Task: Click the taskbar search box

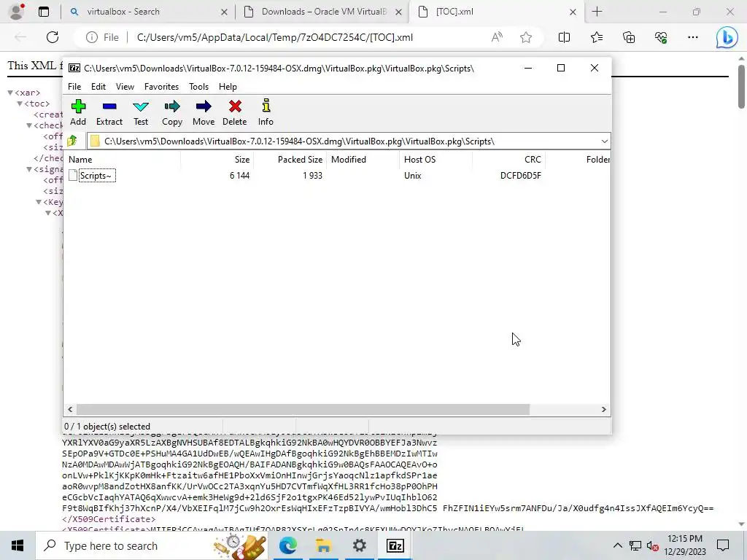Action: click(x=152, y=545)
